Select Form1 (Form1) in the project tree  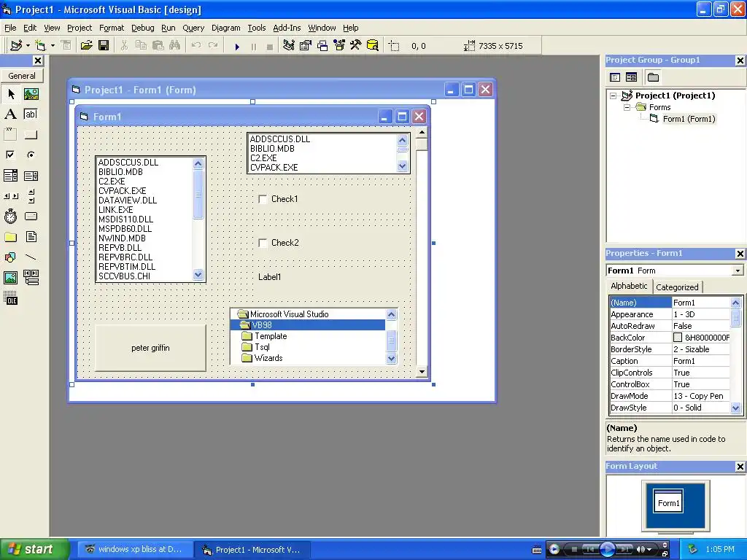(689, 119)
